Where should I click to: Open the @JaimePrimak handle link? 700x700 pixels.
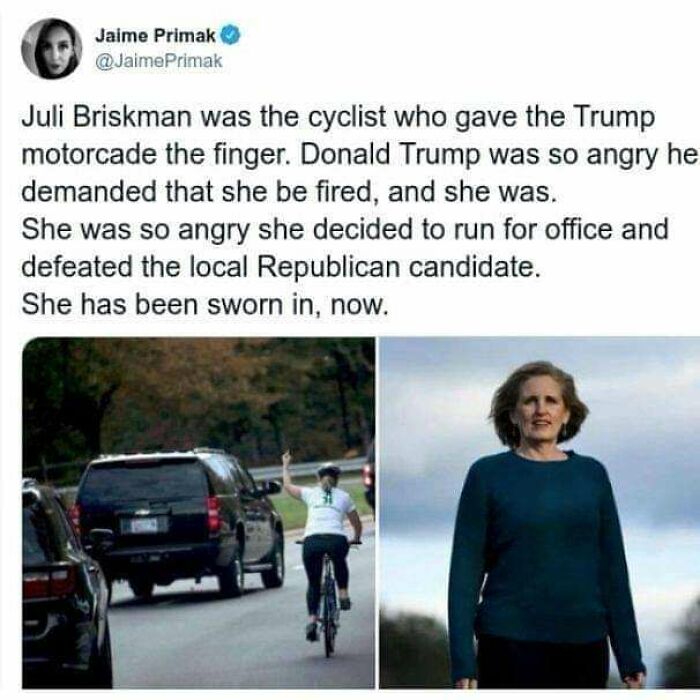pyautogui.click(x=158, y=61)
